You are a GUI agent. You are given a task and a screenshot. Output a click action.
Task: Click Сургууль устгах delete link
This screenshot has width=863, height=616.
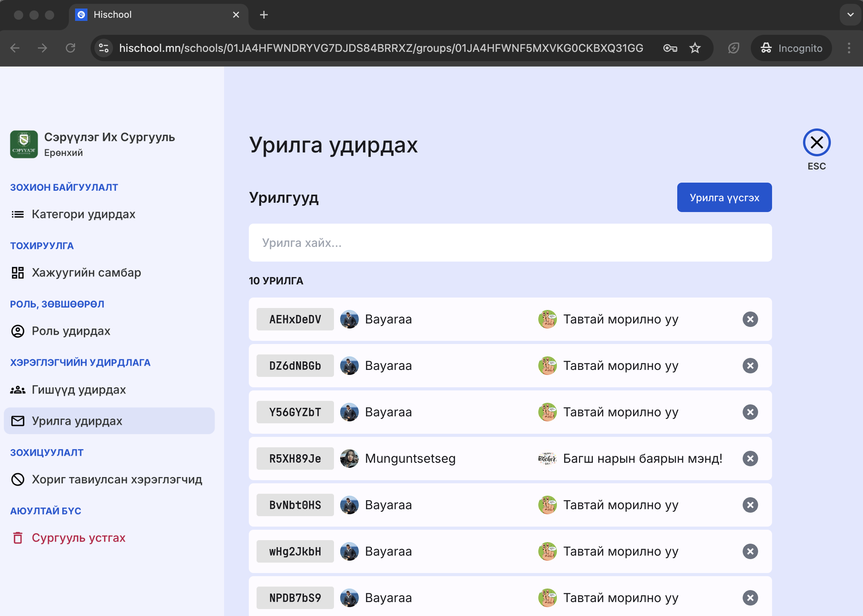(x=78, y=538)
